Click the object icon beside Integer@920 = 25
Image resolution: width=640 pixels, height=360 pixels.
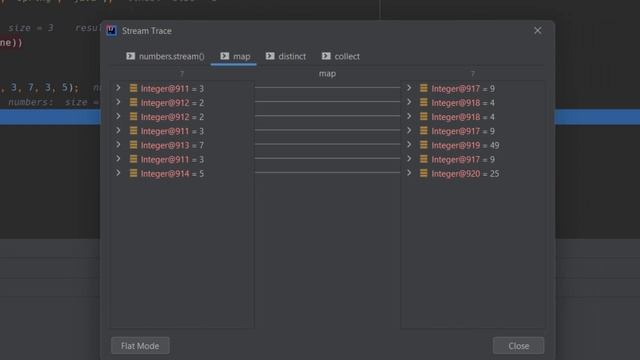click(x=424, y=173)
